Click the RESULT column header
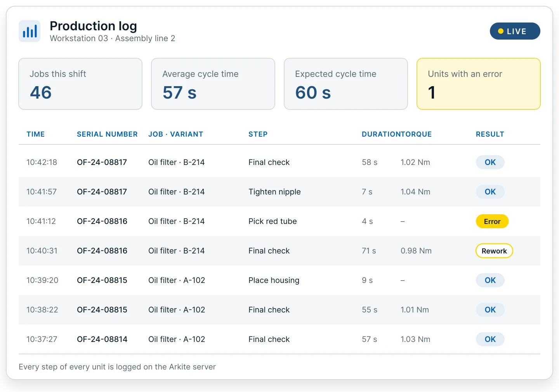 pyautogui.click(x=490, y=134)
